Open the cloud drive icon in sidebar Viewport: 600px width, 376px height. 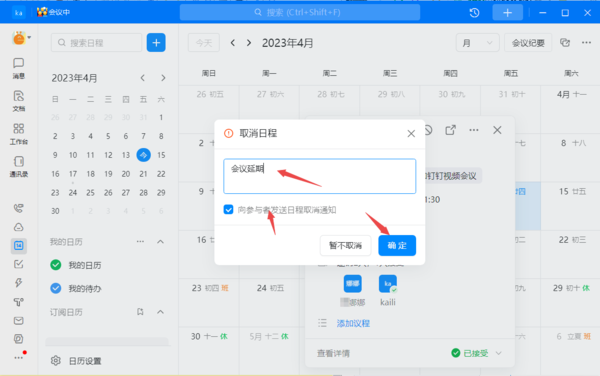pyautogui.click(x=18, y=227)
